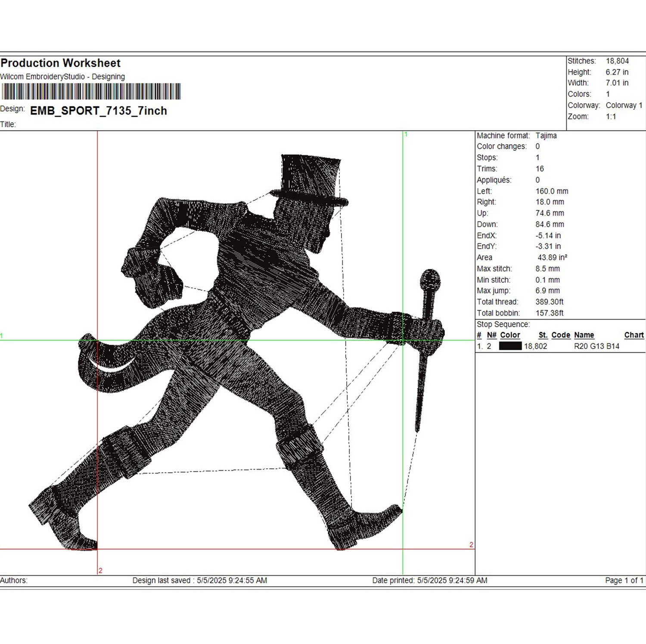Click the 'St.' column header
The width and height of the screenshot is (646, 644).
point(543,335)
